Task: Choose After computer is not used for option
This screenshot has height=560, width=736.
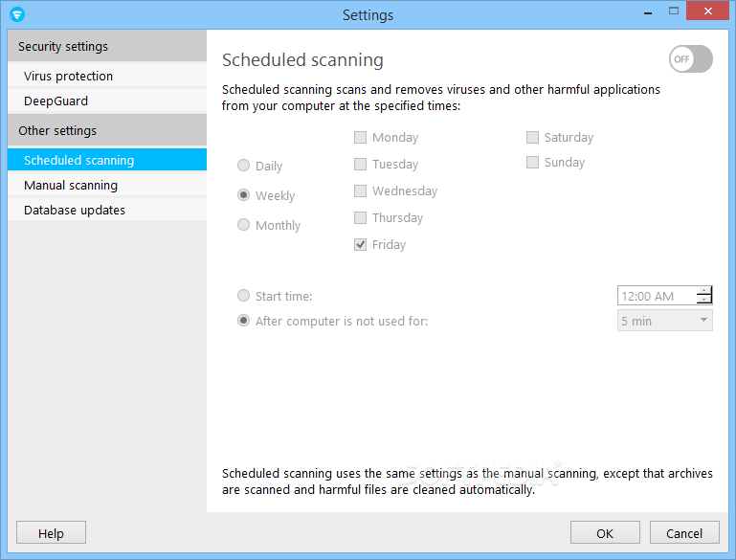Action: click(x=243, y=320)
